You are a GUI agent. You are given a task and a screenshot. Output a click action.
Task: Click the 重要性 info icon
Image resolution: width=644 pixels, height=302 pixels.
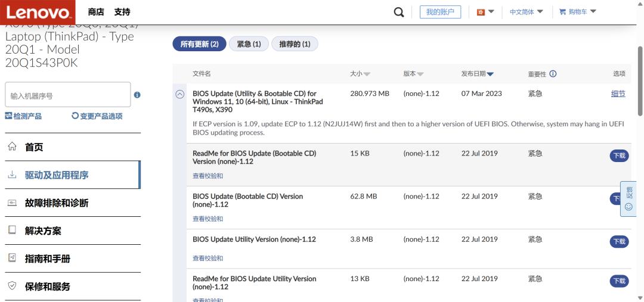pyautogui.click(x=553, y=74)
